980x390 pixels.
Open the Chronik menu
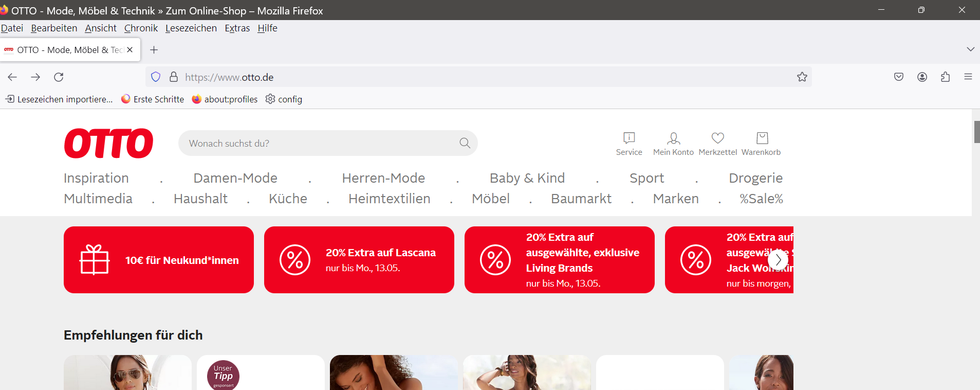coord(141,28)
